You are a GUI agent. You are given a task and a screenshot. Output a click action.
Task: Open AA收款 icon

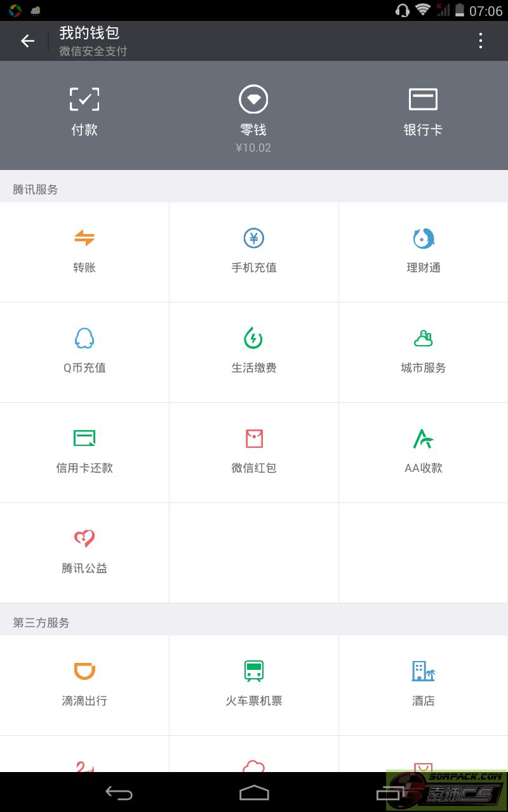coord(423,438)
